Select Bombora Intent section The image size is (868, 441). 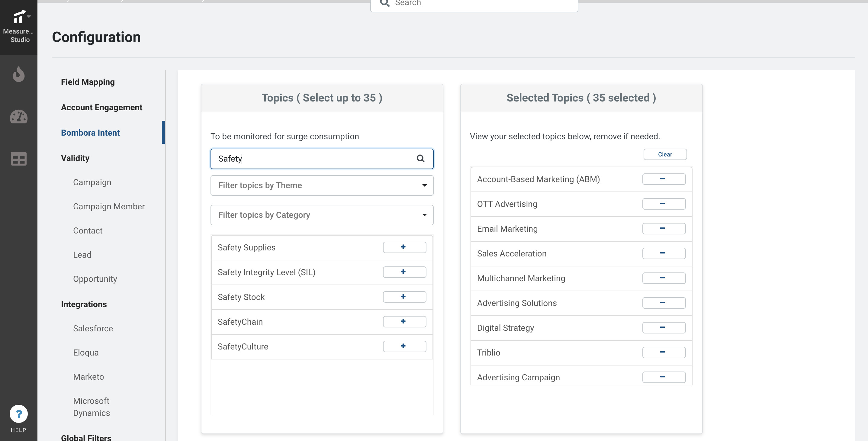90,132
